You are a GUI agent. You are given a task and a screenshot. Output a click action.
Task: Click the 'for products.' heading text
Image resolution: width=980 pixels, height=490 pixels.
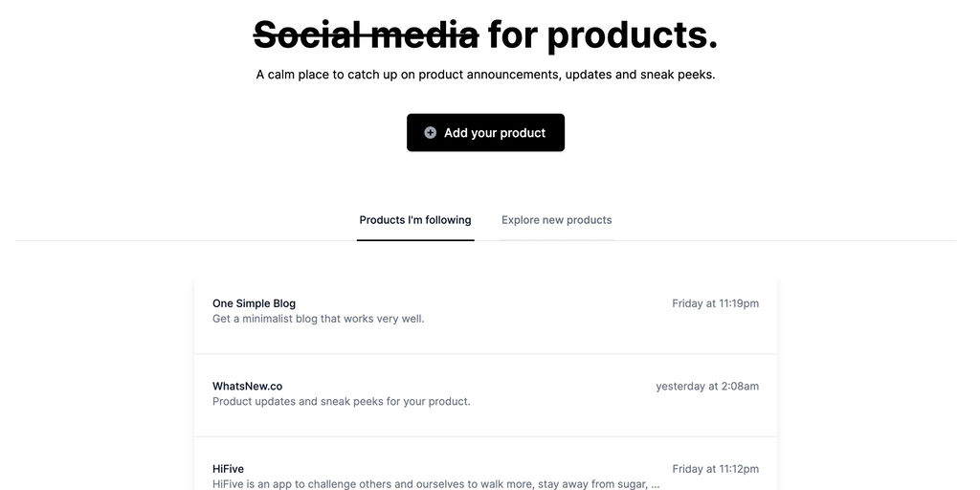tap(603, 35)
